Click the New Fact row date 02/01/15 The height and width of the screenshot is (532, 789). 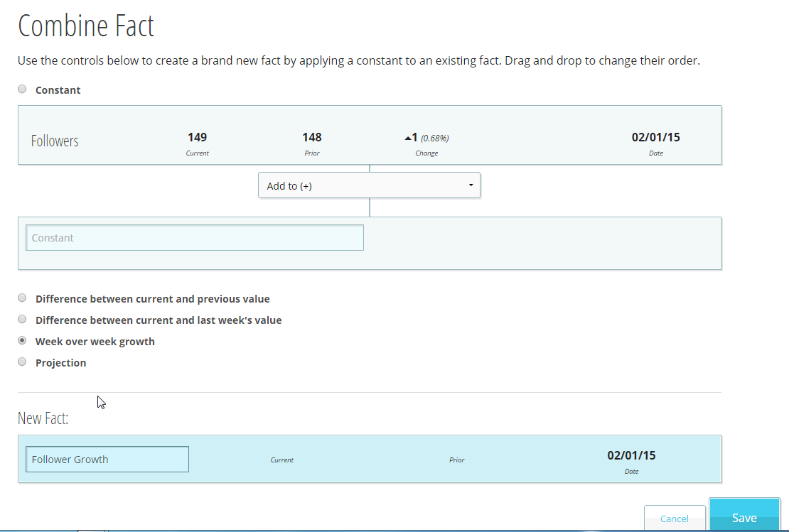[631, 455]
